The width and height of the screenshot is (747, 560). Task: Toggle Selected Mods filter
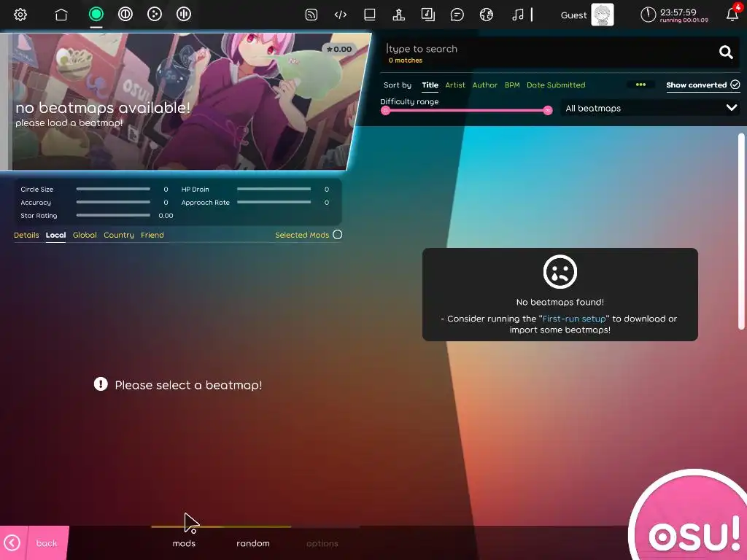309,235
